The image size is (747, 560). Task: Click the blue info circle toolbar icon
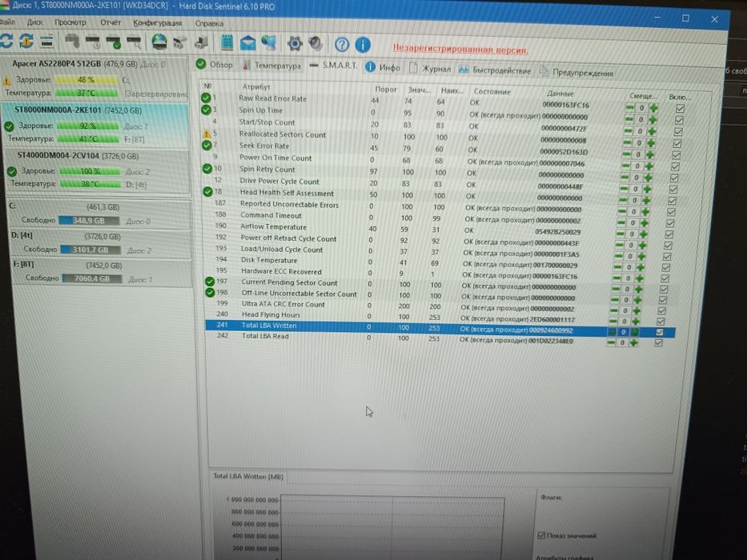363,45
